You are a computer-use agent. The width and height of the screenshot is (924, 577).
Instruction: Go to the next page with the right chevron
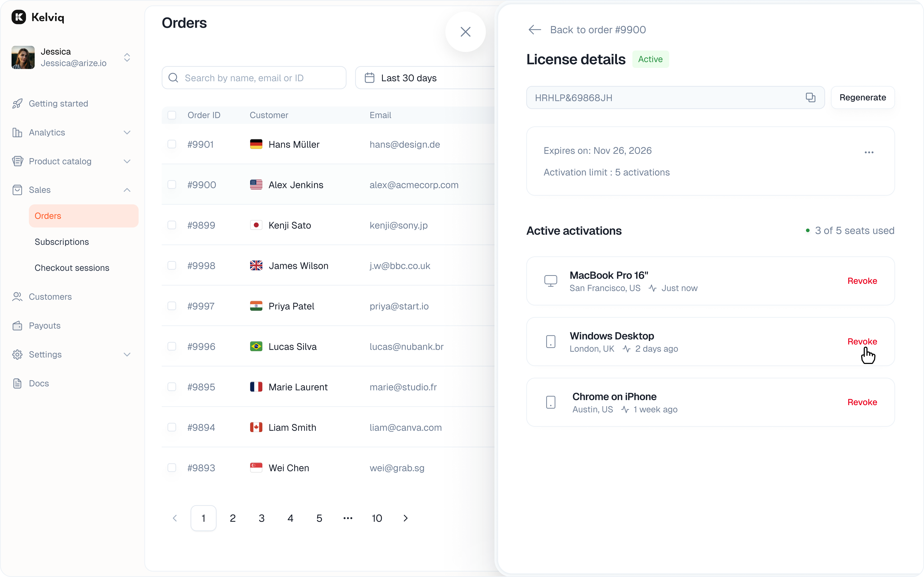(x=405, y=518)
